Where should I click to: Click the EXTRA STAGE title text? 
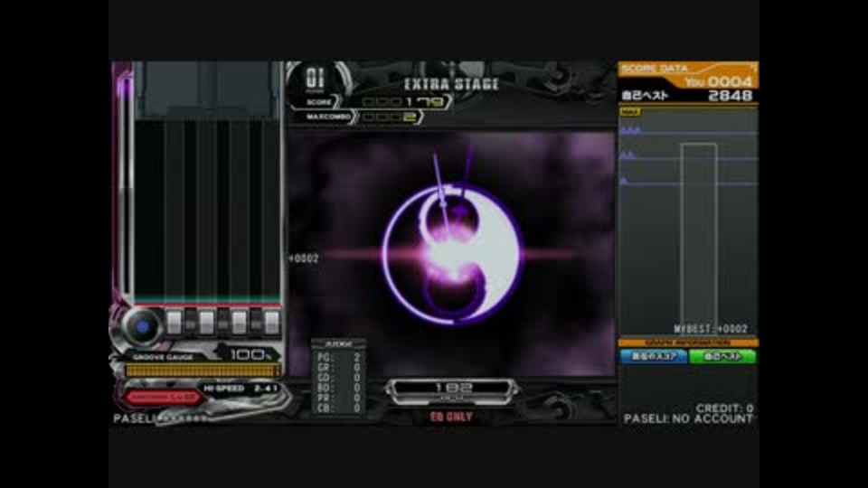[x=452, y=84]
